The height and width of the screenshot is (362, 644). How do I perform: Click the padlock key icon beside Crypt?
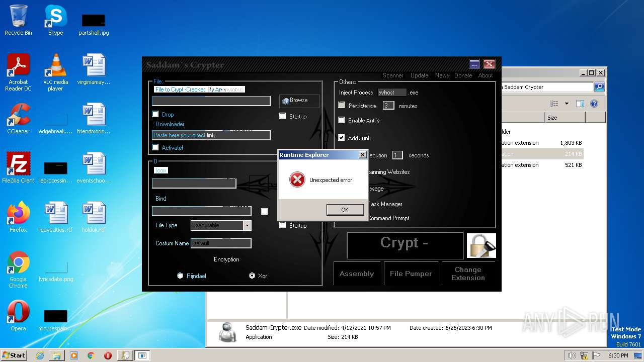click(481, 245)
